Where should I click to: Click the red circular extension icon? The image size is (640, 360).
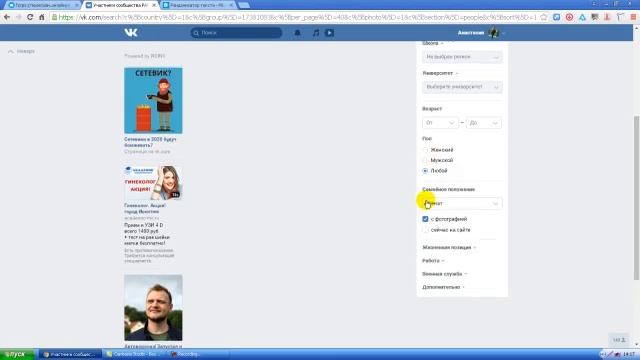[x=569, y=17]
